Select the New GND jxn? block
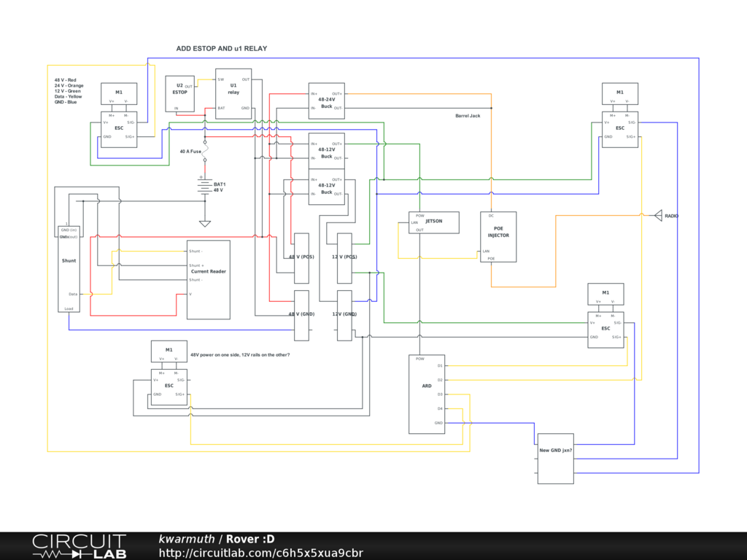This screenshot has height=560, width=747. [x=556, y=458]
